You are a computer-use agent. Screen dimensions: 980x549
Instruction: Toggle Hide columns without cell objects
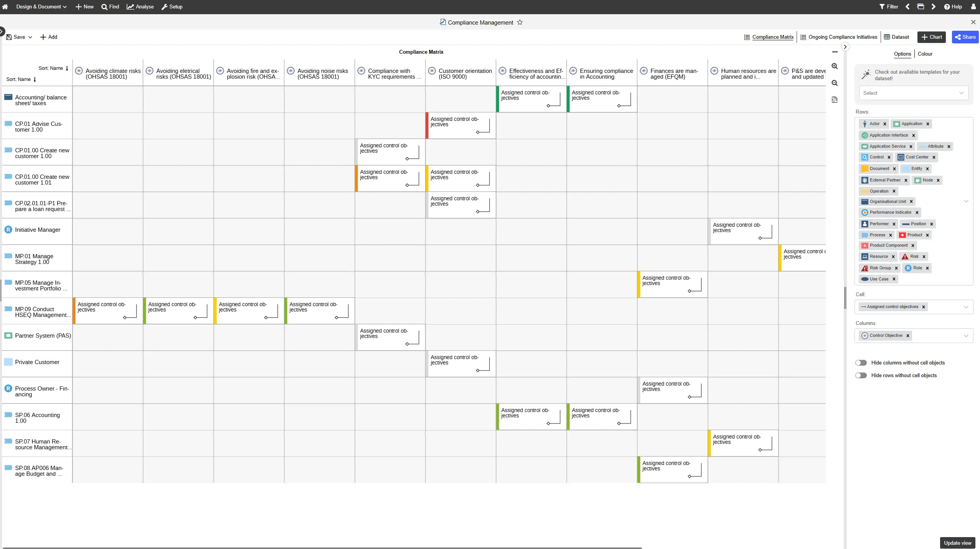(x=861, y=363)
